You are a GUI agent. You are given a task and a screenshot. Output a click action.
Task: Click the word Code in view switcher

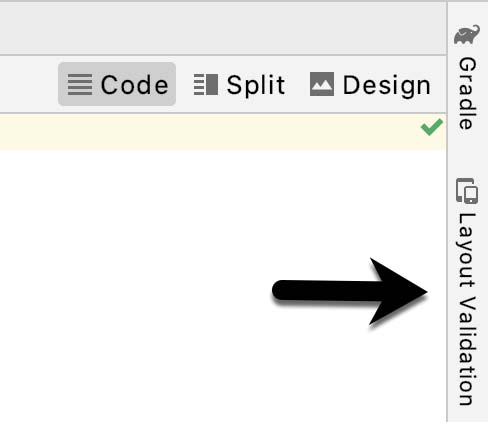tap(134, 85)
